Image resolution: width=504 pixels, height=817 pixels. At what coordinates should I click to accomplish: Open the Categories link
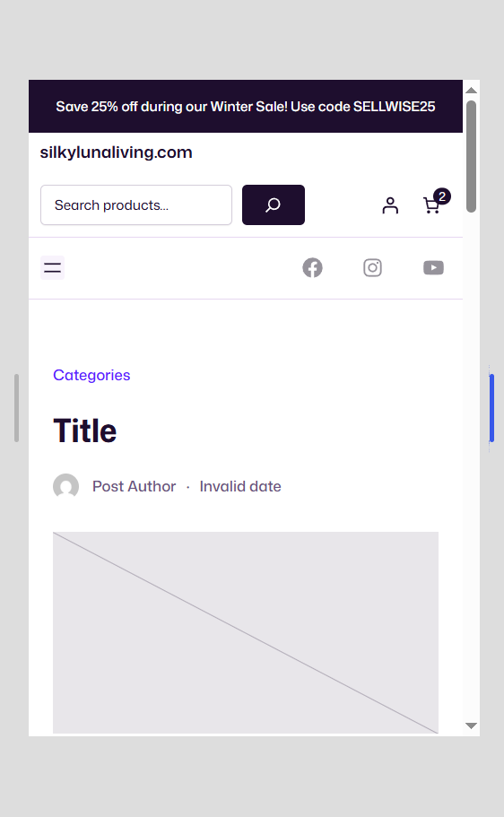tap(91, 375)
